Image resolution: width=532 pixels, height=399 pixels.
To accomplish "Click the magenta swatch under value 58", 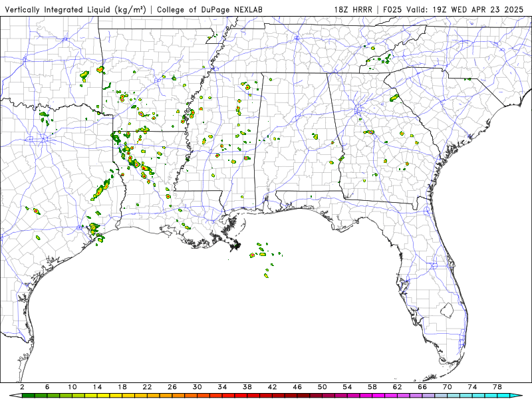I will pyautogui.click(x=378, y=396).
